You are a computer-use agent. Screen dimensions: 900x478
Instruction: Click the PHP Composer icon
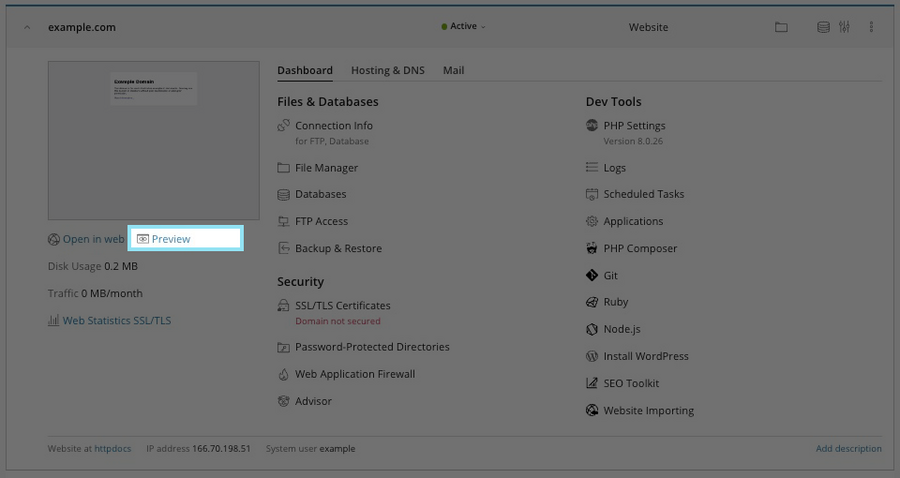(x=593, y=248)
